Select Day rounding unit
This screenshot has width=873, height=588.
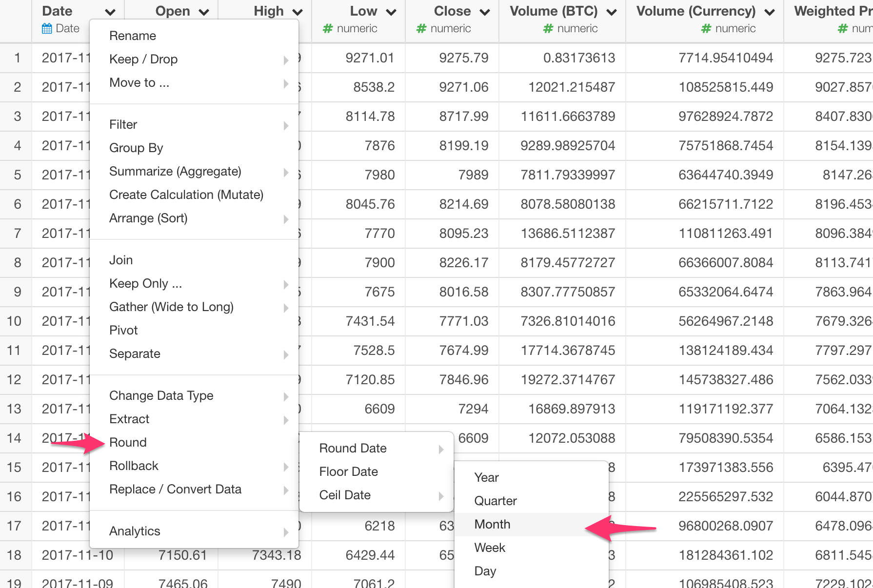(x=532, y=571)
